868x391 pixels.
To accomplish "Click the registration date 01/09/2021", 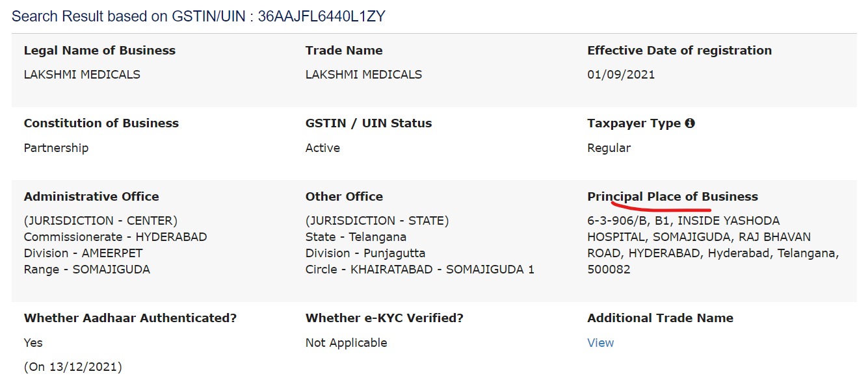I will [621, 75].
